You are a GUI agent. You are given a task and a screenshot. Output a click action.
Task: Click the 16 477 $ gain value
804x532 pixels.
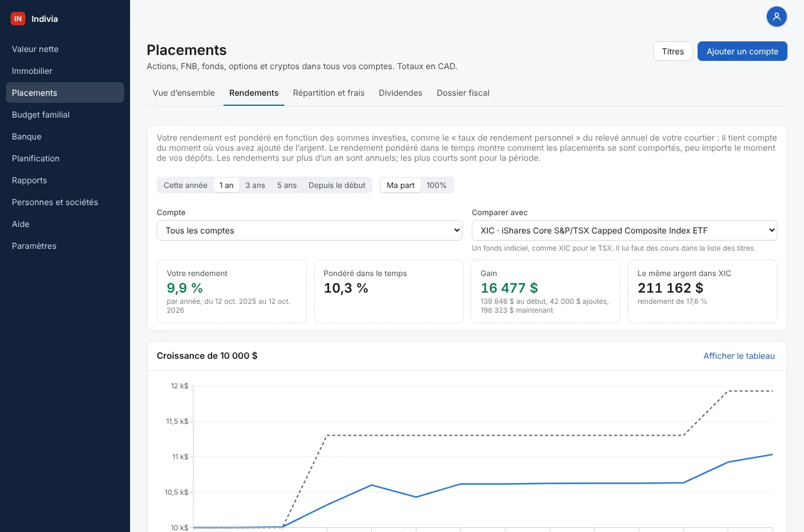coord(509,288)
